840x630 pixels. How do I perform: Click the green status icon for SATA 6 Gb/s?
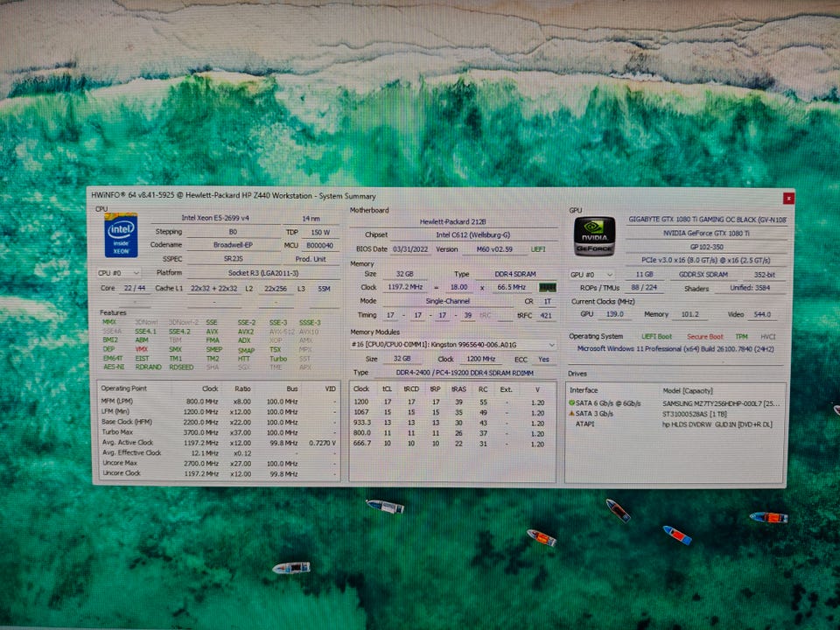571,402
